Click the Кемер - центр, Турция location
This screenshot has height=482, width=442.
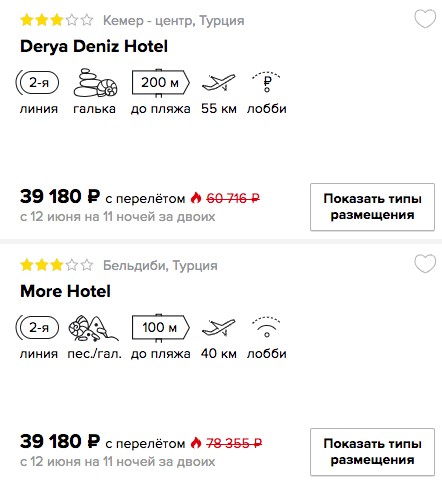point(174,21)
